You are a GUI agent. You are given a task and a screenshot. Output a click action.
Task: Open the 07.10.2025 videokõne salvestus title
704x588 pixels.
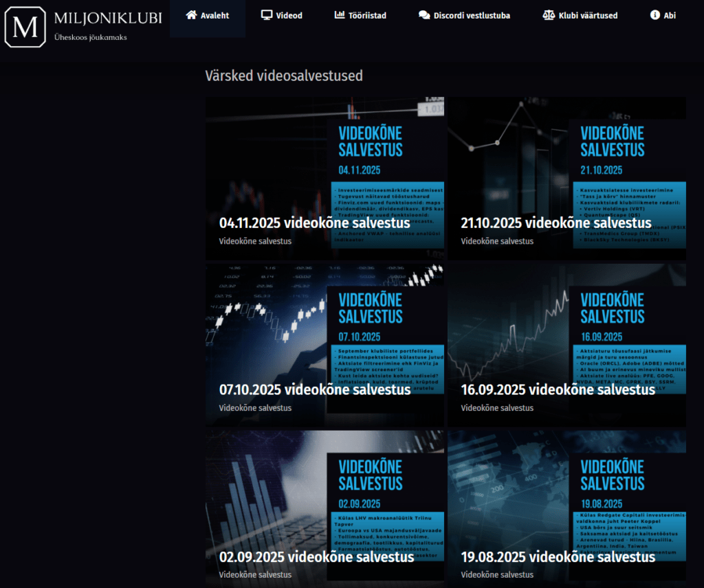tap(314, 389)
